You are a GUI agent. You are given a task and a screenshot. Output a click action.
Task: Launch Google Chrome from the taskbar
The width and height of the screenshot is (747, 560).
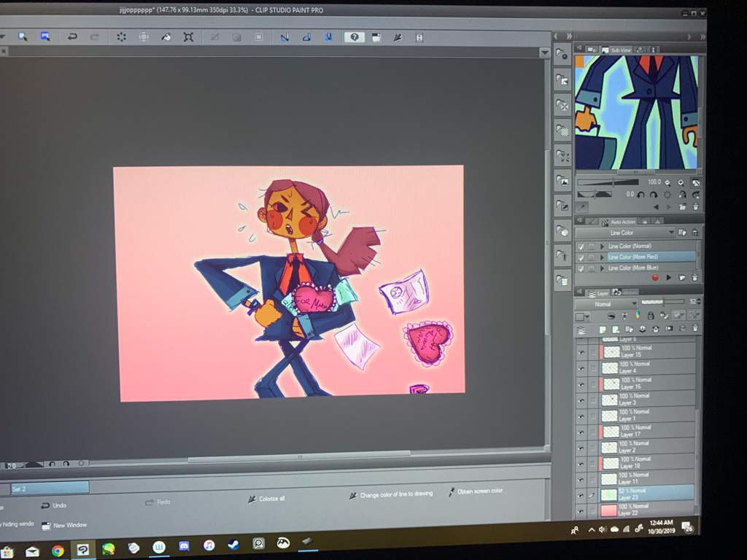click(58, 550)
